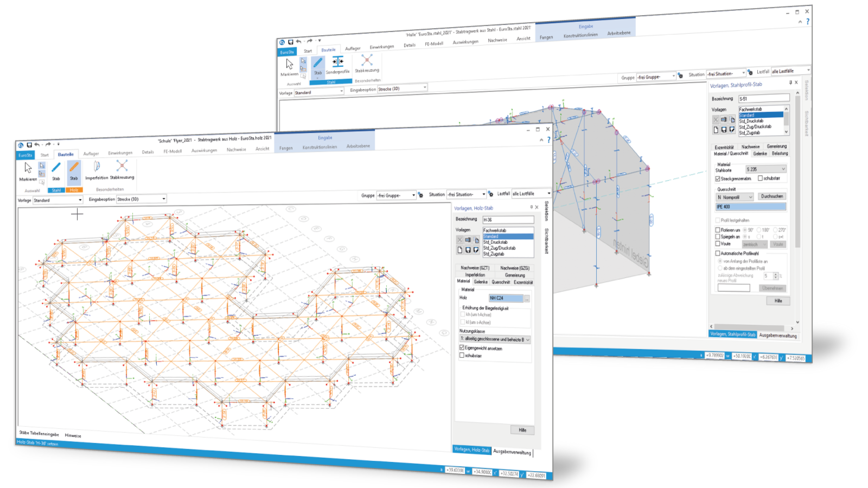Click the rename template icon in Holz-Stab panel

pyautogui.click(x=468, y=240)
